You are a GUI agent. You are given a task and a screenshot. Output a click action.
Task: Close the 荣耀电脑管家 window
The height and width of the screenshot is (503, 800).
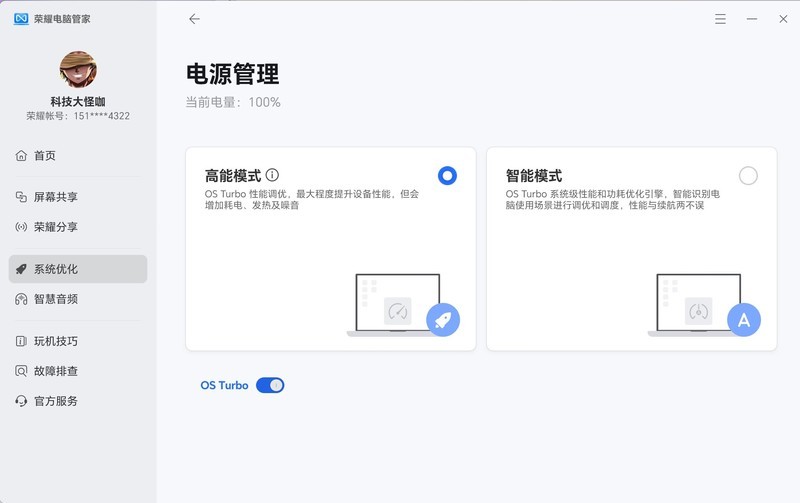coord(783,19)
